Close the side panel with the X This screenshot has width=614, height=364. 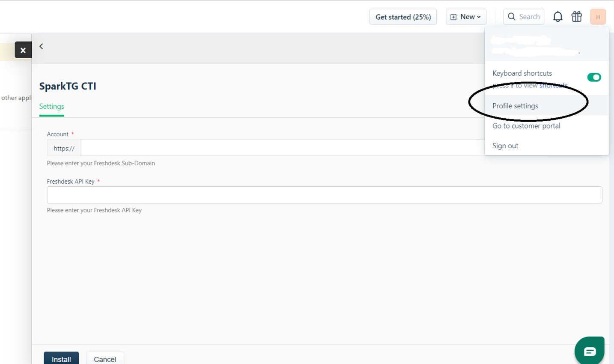tap(23, 50)
